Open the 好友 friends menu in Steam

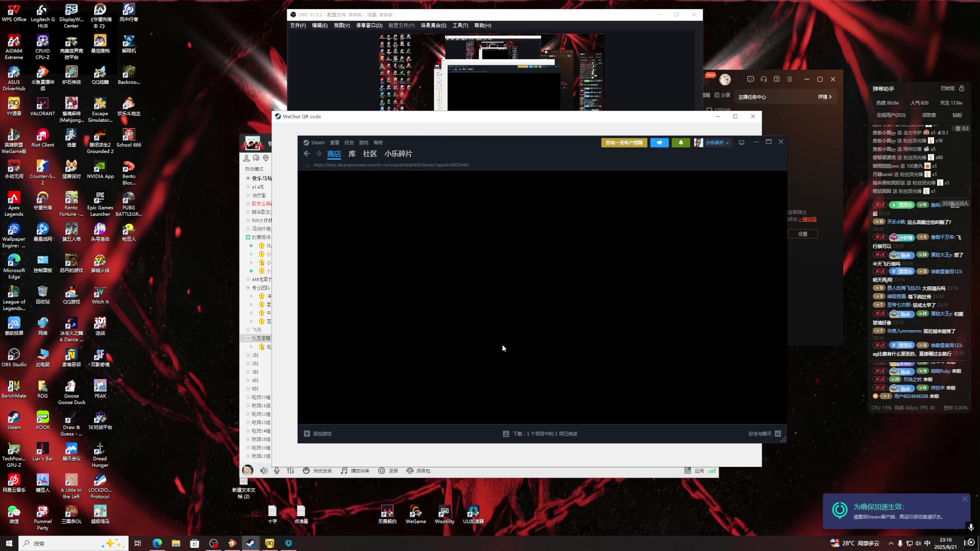tap(349, 143)
